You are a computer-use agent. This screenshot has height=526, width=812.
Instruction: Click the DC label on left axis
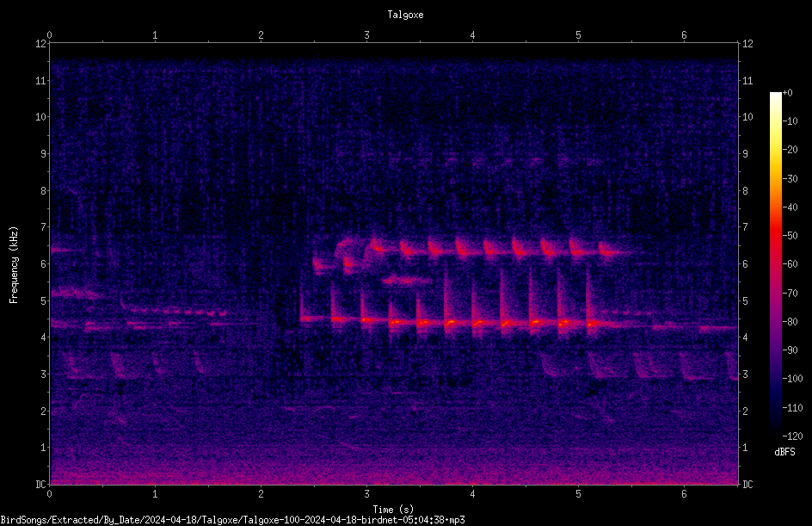coord(41,484)
